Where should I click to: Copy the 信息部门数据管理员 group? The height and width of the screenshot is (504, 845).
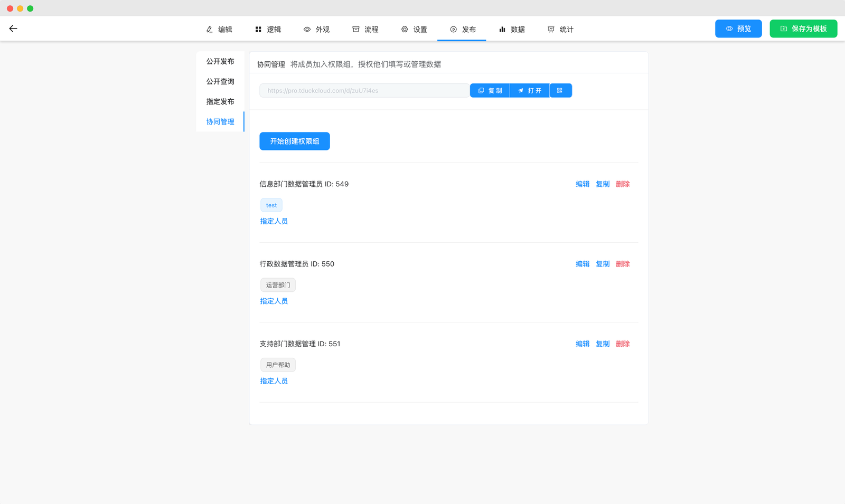[603, 184]
